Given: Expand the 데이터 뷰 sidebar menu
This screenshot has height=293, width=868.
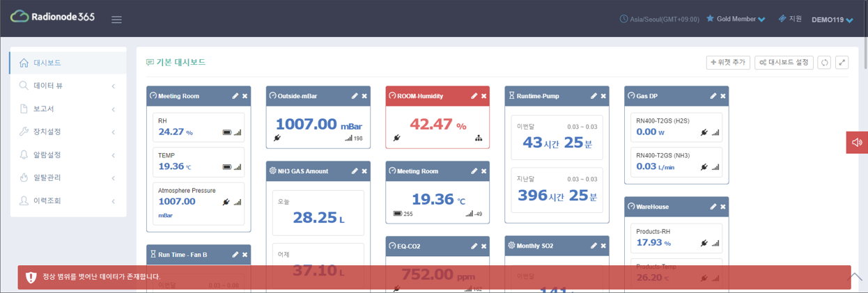Looking at the screenshot, I should point(68,86).
